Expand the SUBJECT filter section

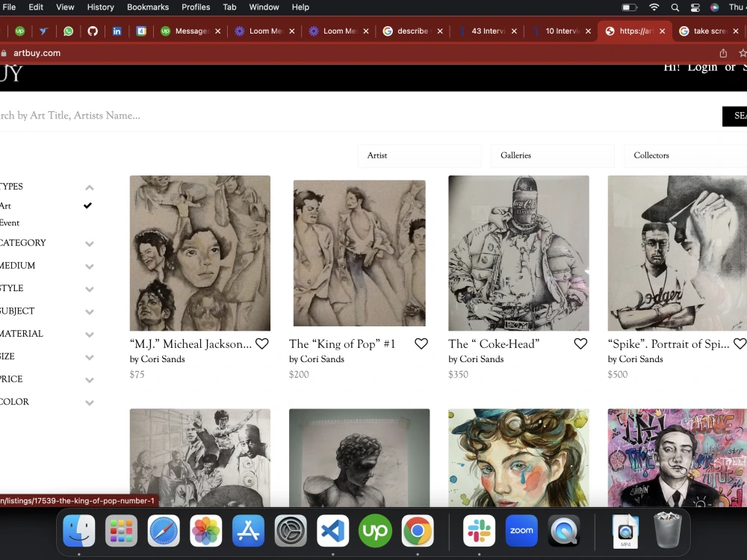point(89,312)
